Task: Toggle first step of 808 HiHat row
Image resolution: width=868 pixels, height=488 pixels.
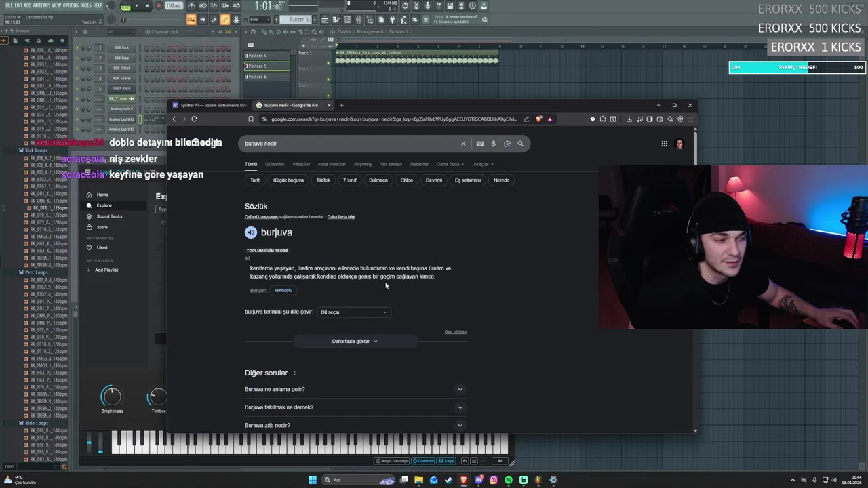Action: click(147, 68)
